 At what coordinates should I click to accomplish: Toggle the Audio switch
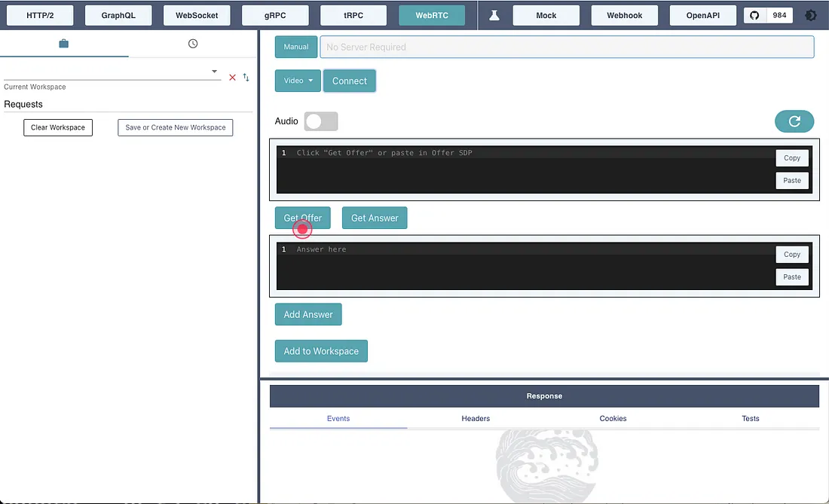point(320,121)
